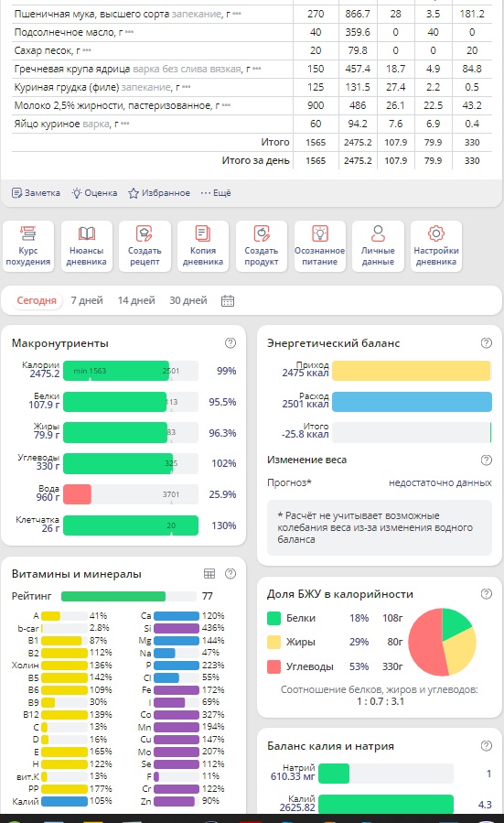Click Яйцо куриное product name
504x823 pixels.
pos(48,125)
